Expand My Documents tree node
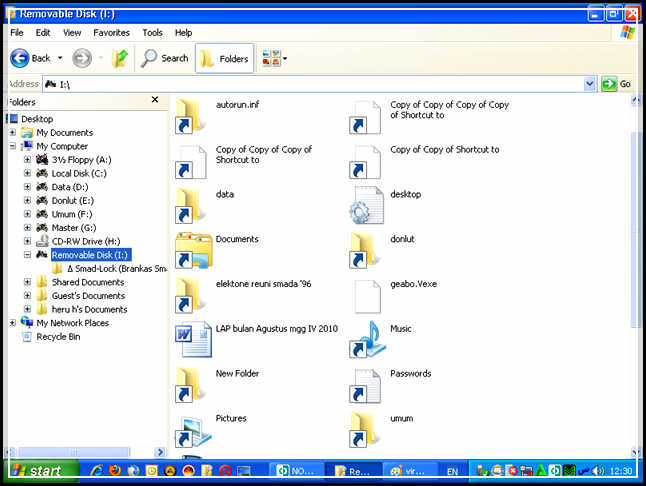646x486 pixels. pos(12,133)
